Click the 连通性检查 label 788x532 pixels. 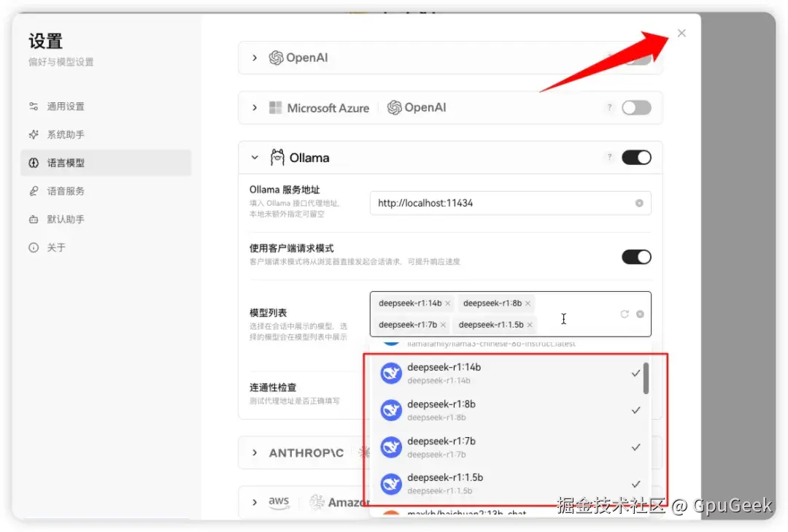(x=273, y=388)
